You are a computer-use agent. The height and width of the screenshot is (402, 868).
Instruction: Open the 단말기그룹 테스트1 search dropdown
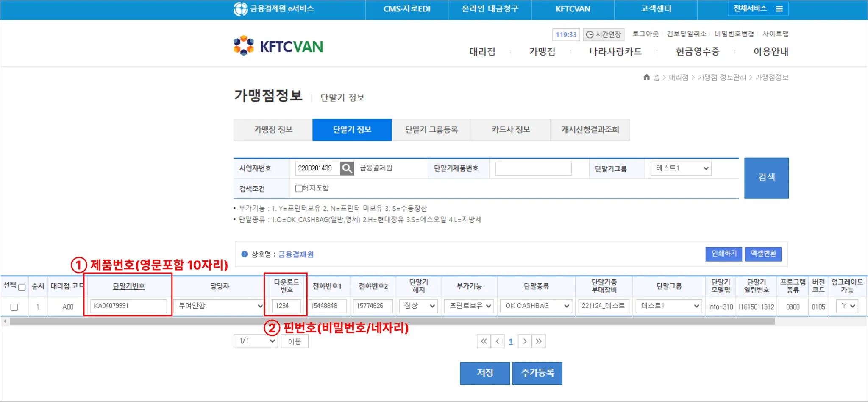tap(681, 168)
